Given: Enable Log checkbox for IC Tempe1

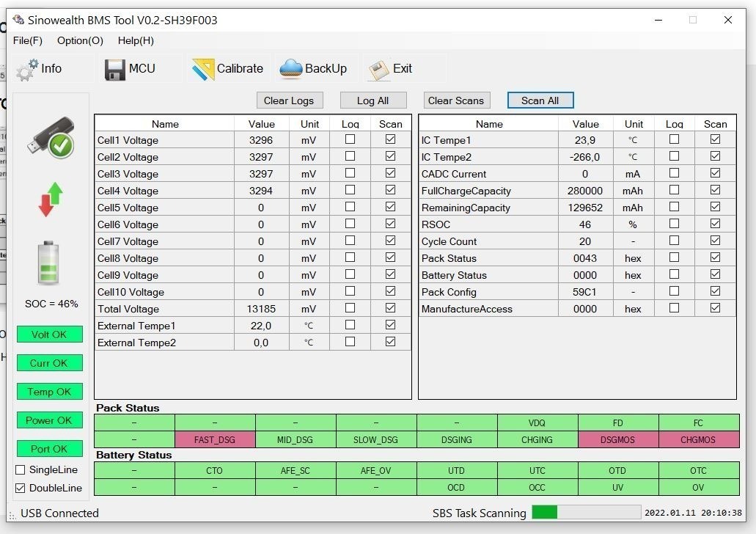Looking at the screenshot, I should (674, 139).
